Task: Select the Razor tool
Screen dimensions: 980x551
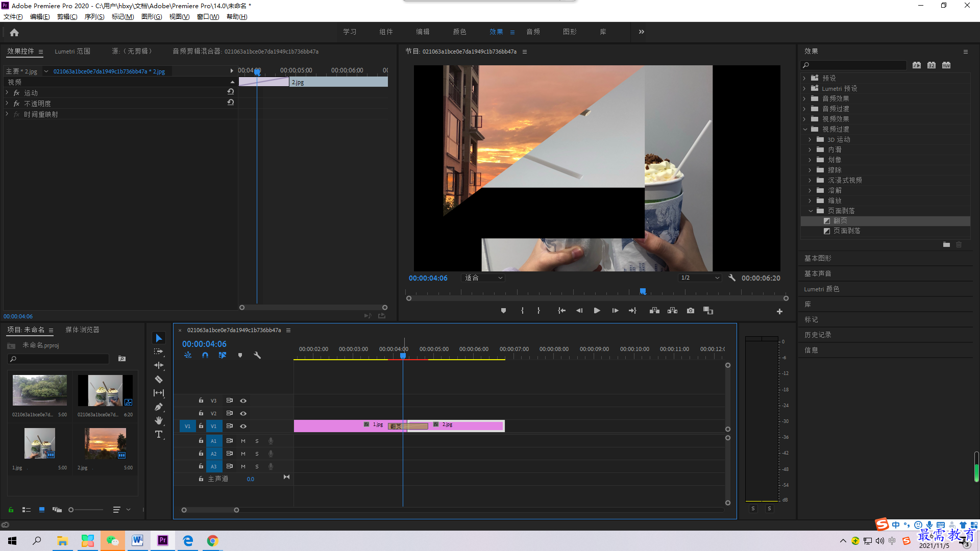Action: [x=159, y=379]
